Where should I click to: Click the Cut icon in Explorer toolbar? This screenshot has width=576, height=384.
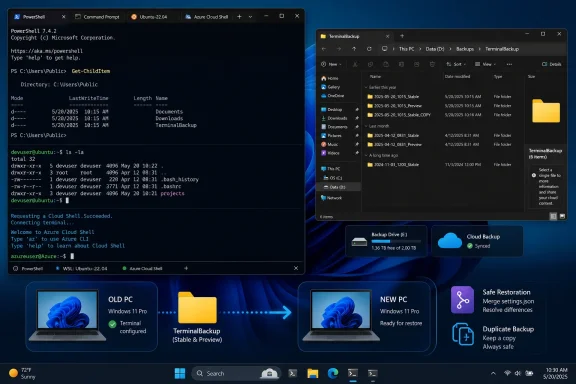(x=355, y=64)
